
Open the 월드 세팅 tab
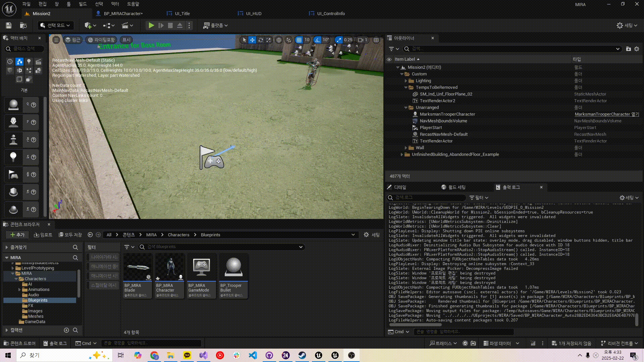pyautogui.click(x=457, y=187)
